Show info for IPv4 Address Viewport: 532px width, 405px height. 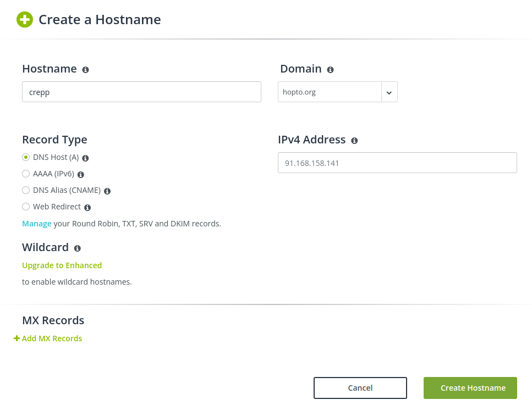[x=354, y=141]
